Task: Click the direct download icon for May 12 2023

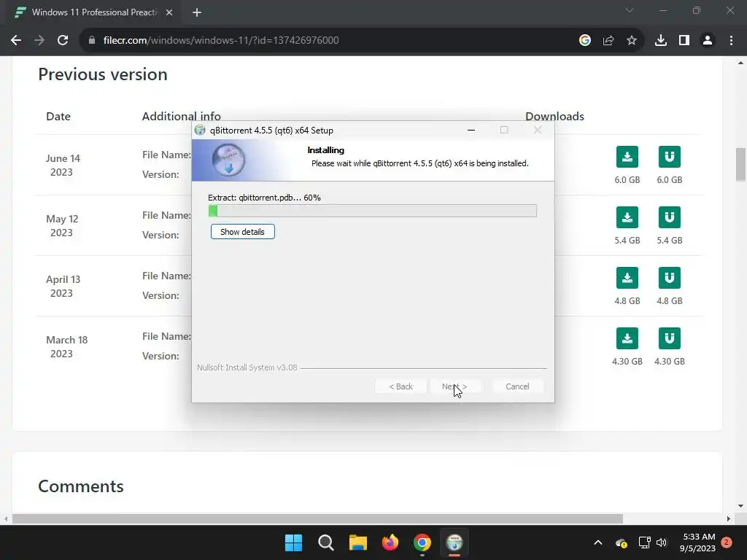Action: pyautogui.click(x=627, y=217)
